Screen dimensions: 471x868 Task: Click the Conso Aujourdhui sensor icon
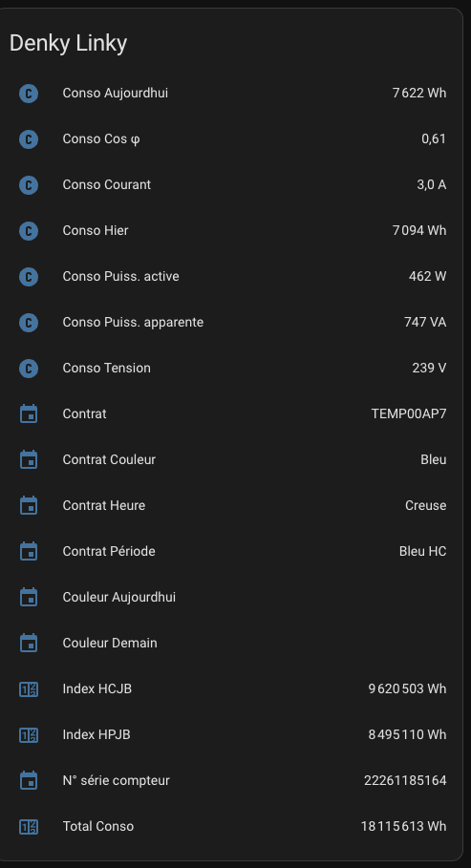(x=29, y=93)
